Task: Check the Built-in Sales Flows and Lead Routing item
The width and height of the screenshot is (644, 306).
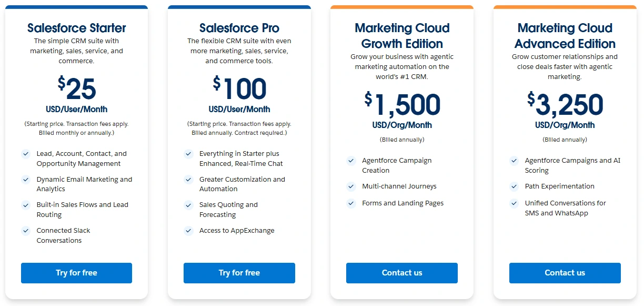Action: click(x=26, y=205)
